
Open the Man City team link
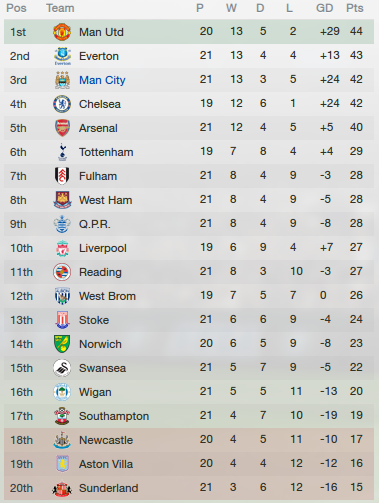pyautogui.click(x=102, y=80)
